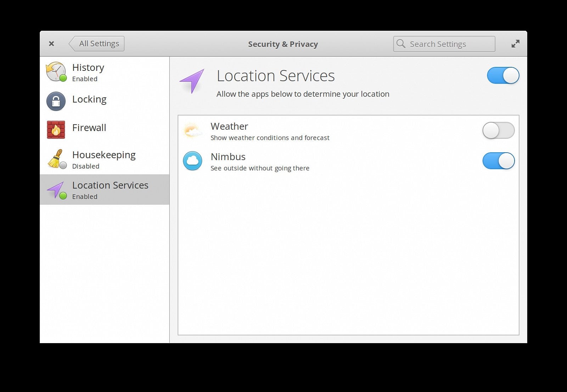Disable Location Services with the top toggle
567x392 pixels.
click(x=503, y=75)
